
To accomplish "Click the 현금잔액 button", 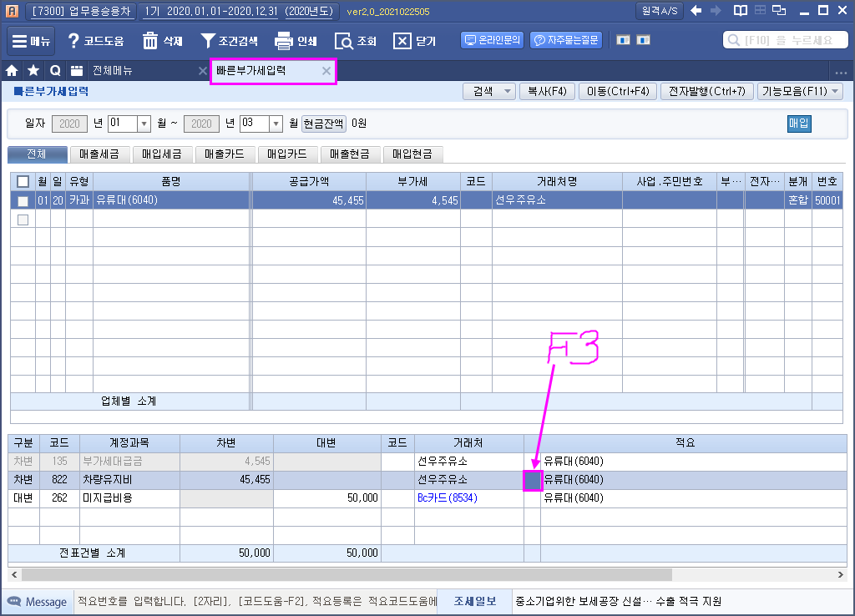I will point(324,124).
